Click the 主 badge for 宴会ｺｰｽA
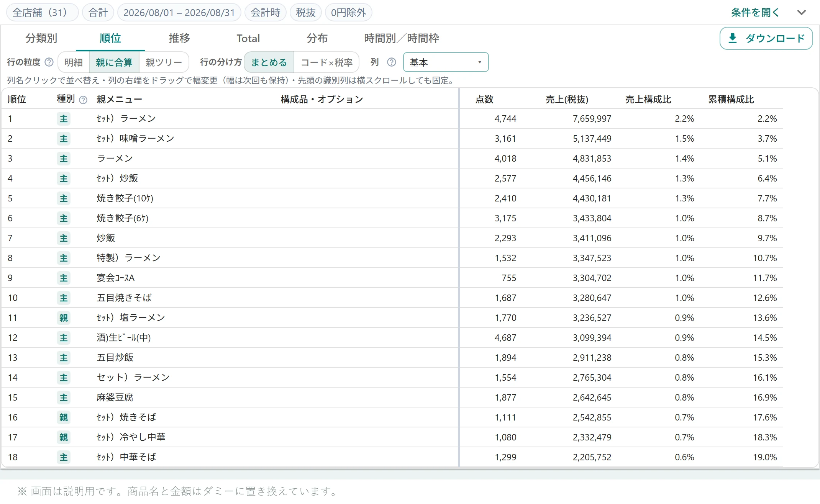 click(x=64, y=278)
